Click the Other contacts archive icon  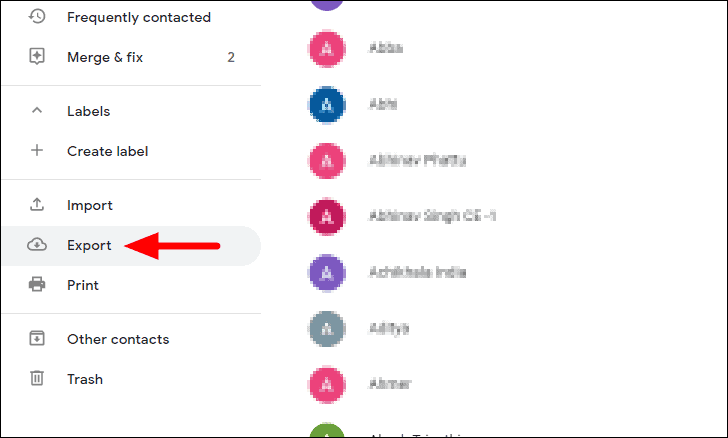[37, 339]
